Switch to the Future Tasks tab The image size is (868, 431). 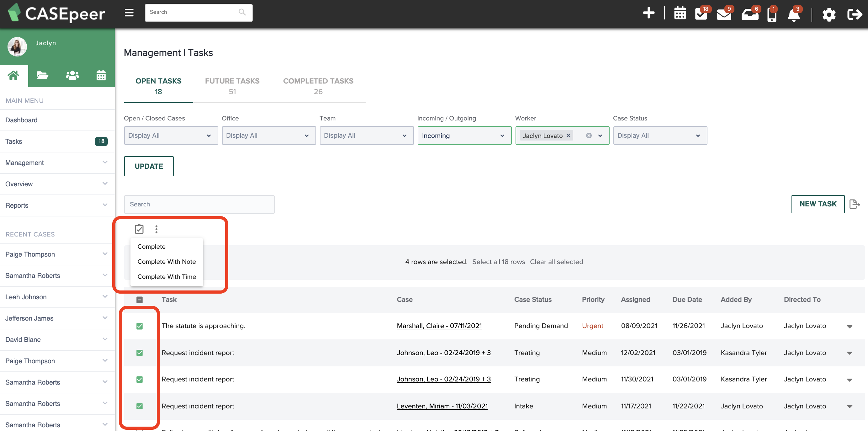coord(232,86)
